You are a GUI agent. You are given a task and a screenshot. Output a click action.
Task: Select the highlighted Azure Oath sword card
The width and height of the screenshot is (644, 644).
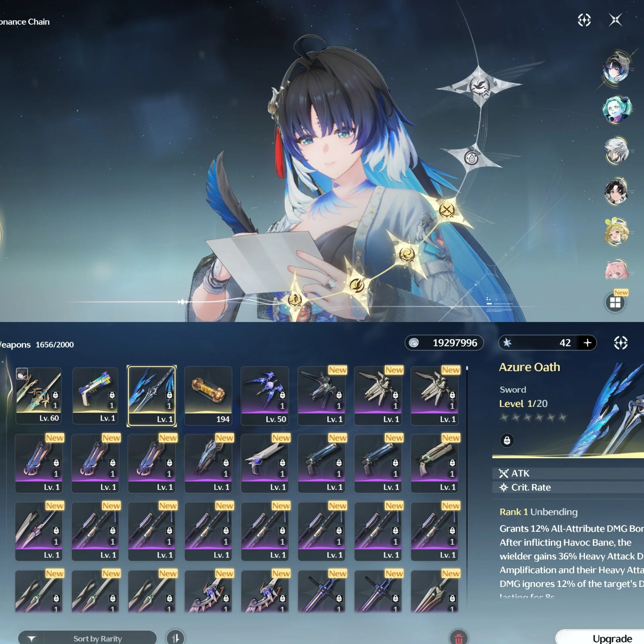pos(152,396)
